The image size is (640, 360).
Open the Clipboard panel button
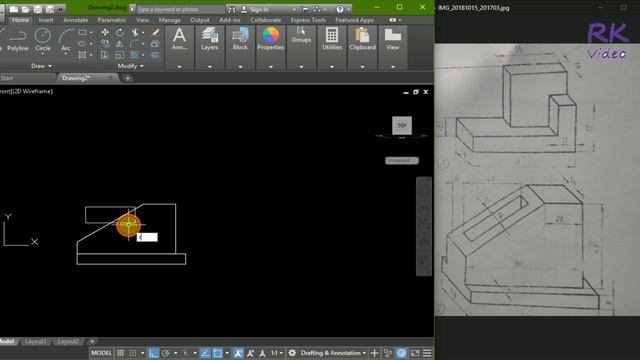coord(362,40)
